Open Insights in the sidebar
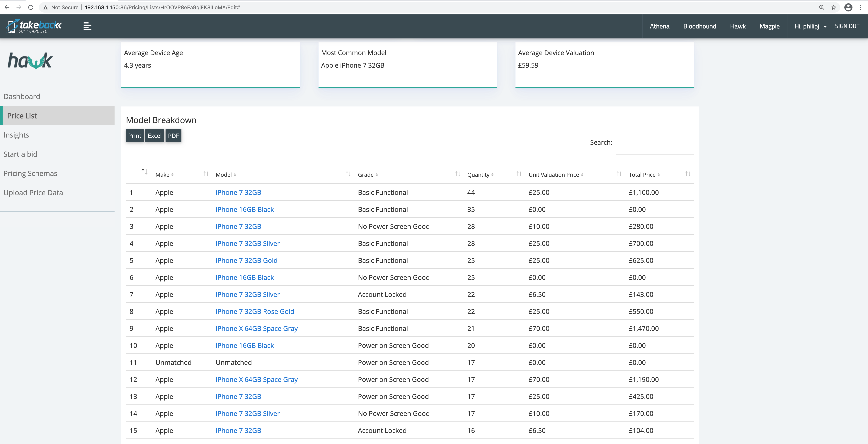Viewport: 868px width, 444px height. pos(16,135)
